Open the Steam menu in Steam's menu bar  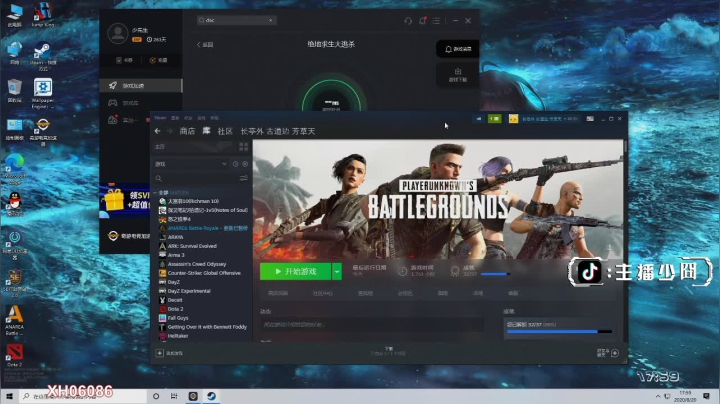160,118
